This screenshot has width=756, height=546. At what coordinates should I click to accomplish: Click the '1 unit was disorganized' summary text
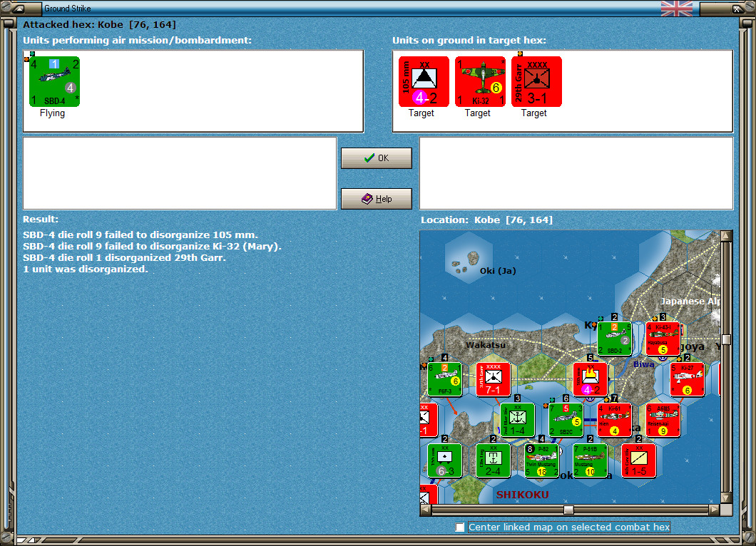[86, 269]
